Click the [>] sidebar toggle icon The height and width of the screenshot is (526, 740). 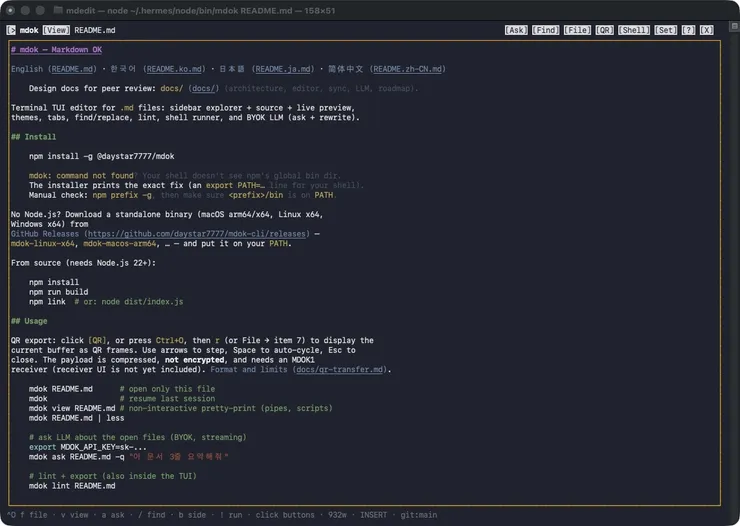pos(11,30)
